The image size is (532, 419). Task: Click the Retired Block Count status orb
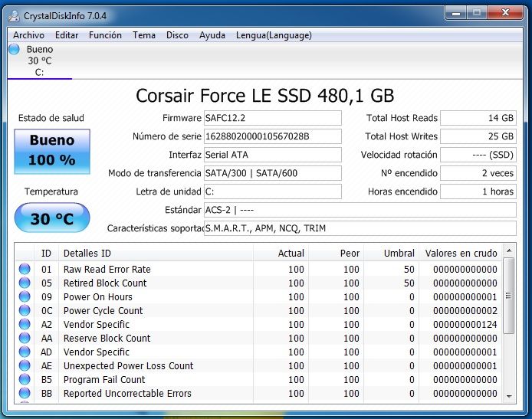(25, 283)
